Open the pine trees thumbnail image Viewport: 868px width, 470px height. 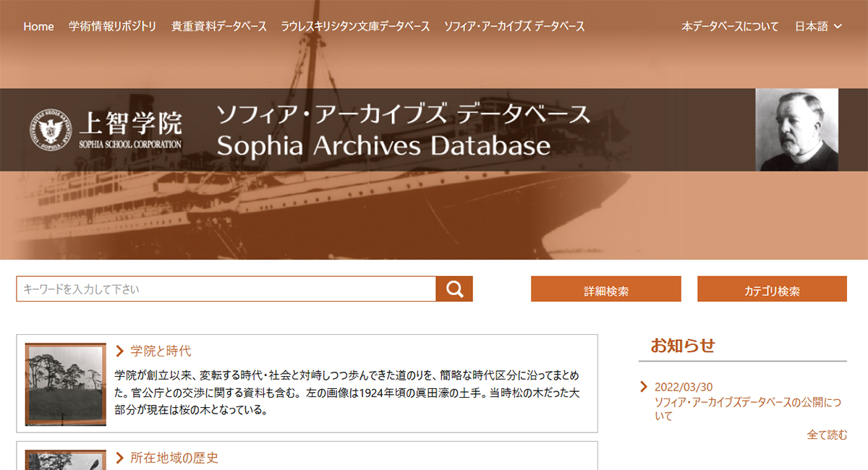coord(65,384)
